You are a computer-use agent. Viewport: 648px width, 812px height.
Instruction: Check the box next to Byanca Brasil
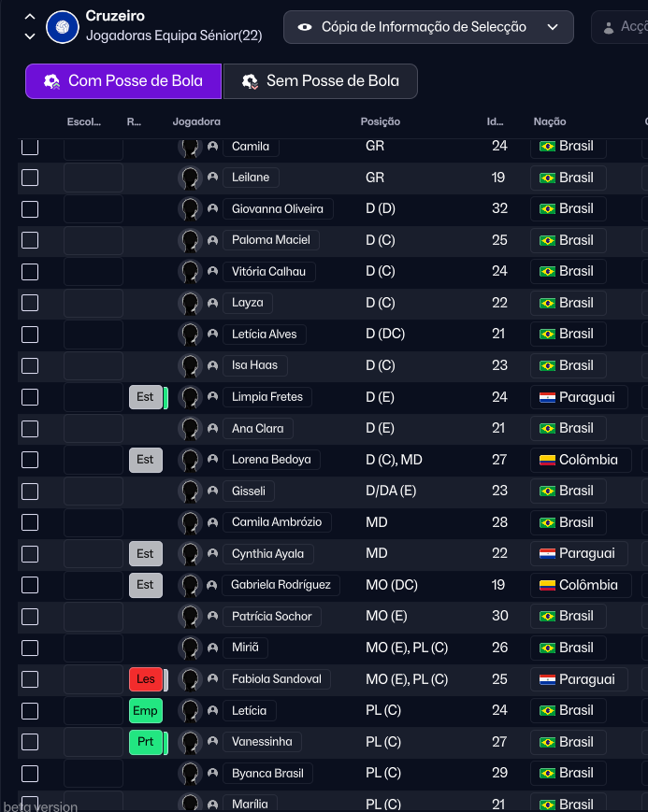tap(30, 774)
